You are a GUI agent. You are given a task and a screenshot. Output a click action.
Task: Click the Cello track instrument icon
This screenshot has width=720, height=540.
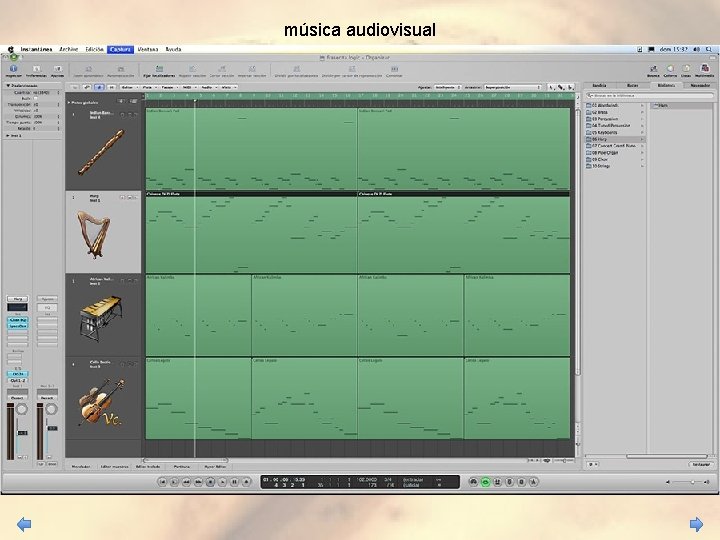click(101, 403)
